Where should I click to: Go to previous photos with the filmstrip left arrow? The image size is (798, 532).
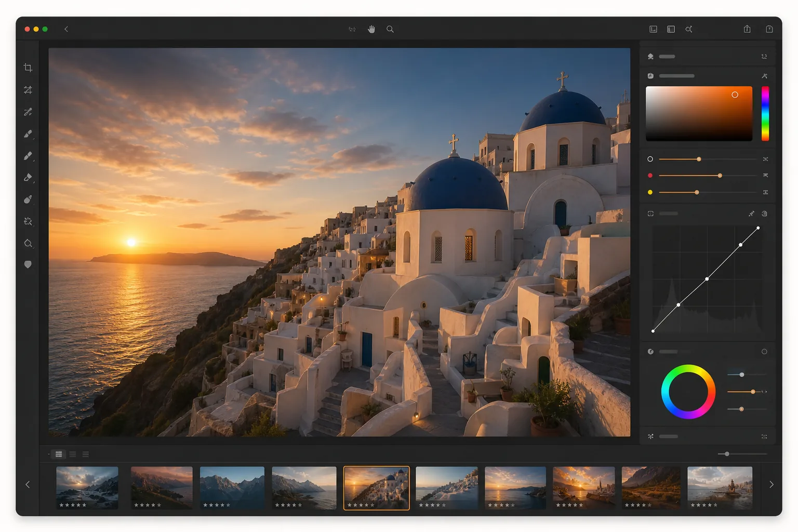point(28,485)
